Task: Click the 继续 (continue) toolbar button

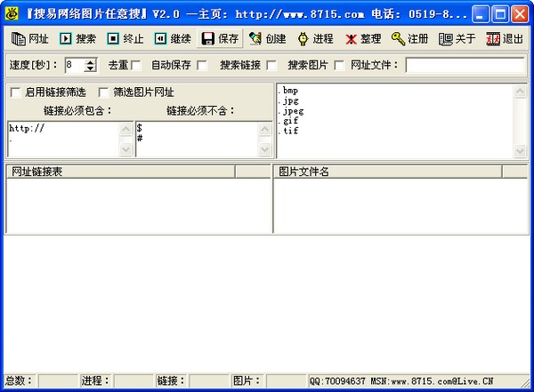Action: pos(173,38)
